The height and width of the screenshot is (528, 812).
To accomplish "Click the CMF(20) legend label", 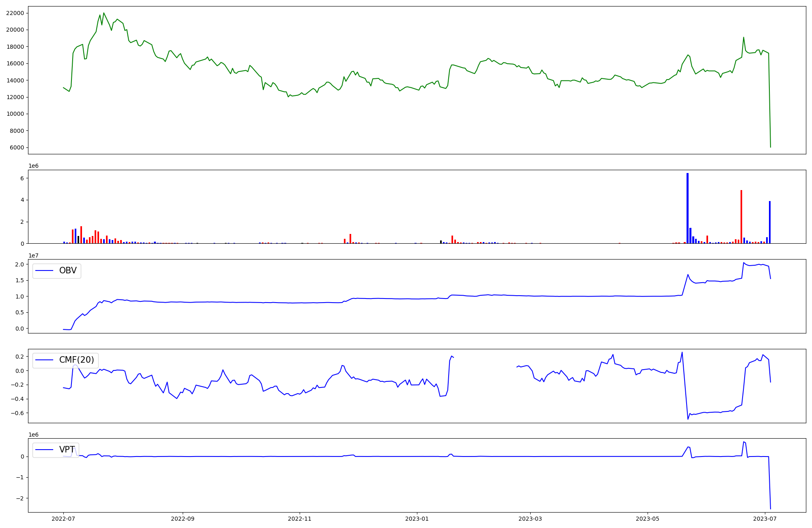I will [76, 360].
